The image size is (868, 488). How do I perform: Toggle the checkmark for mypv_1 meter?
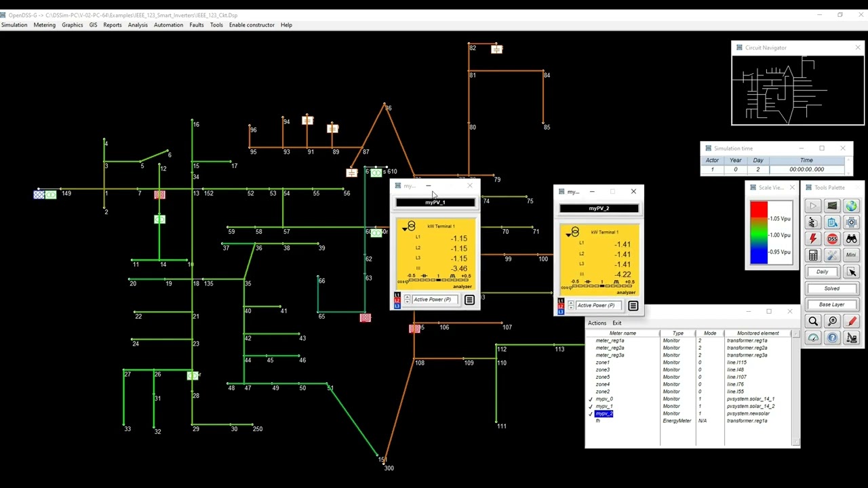tap(590, 407)
